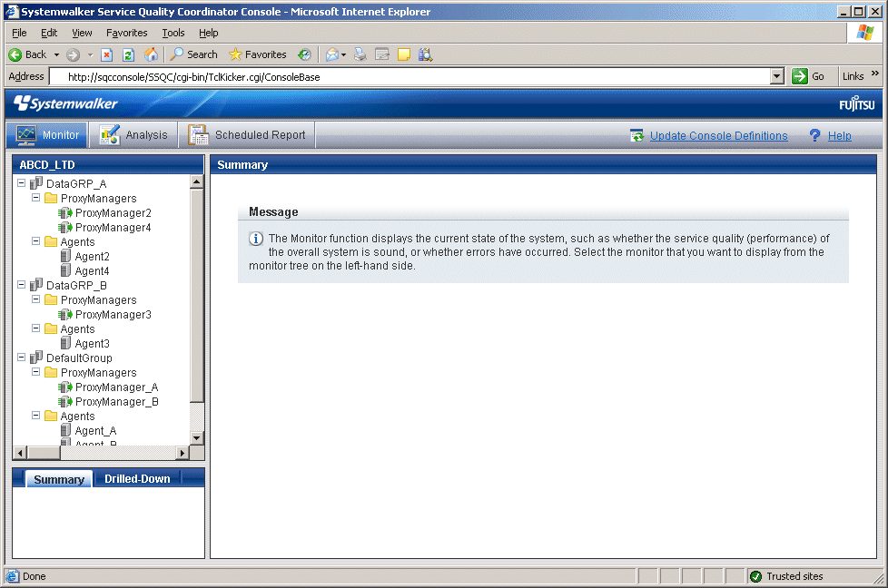Expand the Links bar chevron
Viewport: 888px width, 588px height.
click(875, 73)
